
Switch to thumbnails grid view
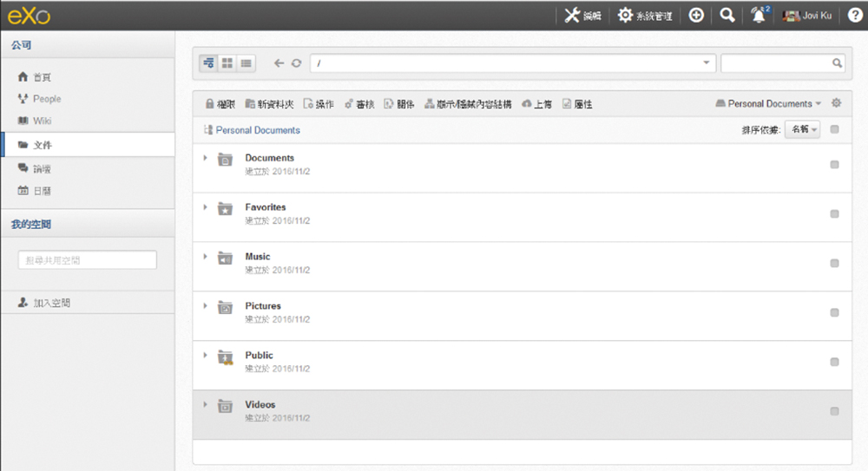tap(227, 63)
